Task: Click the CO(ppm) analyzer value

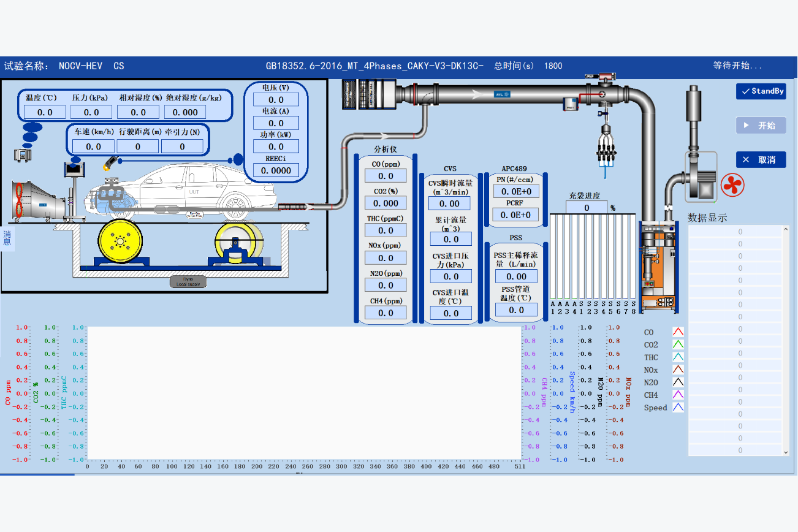Action: point(386,176)
